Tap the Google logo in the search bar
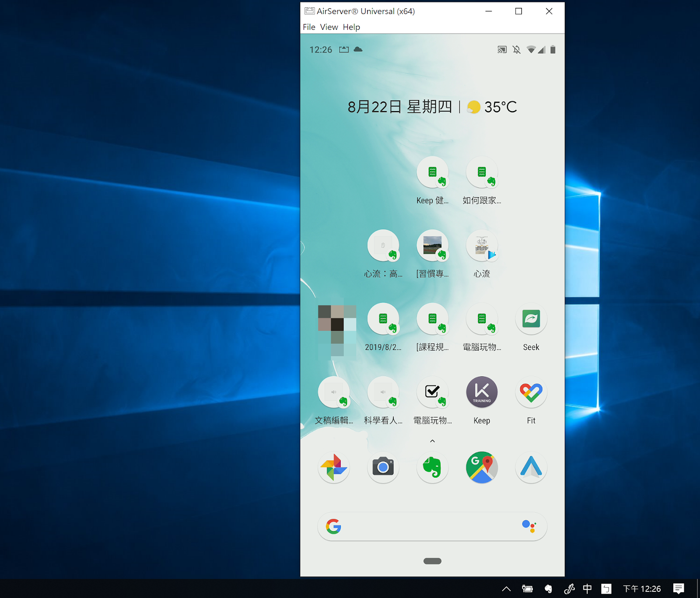Image resolution: width=700 pixels, height=598 pixels. (333, 526)
